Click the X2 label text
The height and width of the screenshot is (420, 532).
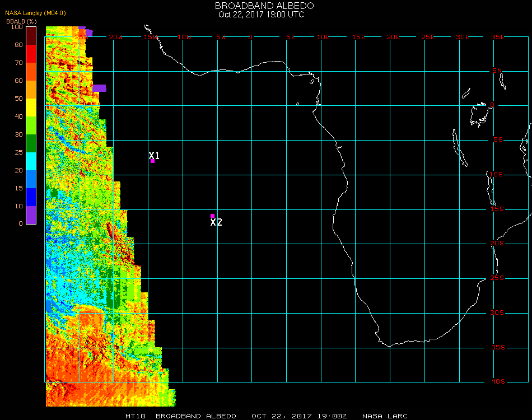pos(216,222)
